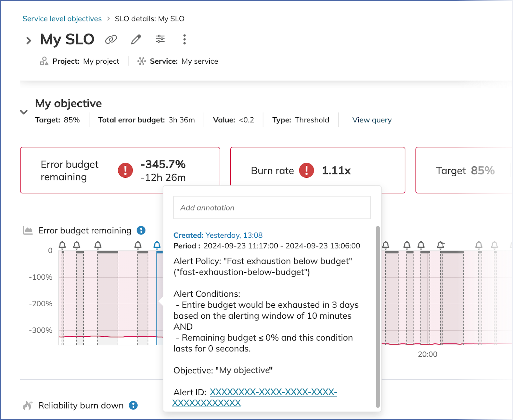Go to Service level objectives breadcrumb

pyautogui.click(x=62, y=19)
